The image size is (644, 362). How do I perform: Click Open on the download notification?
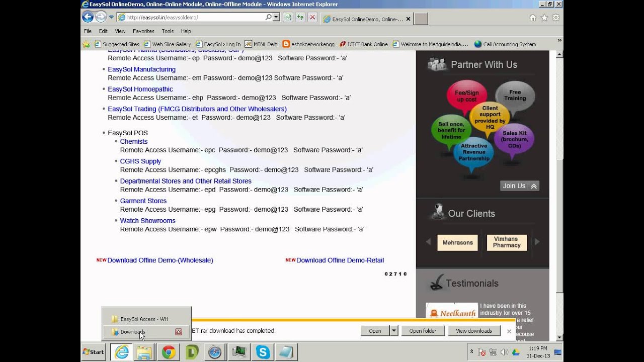[x=375, y=331]
